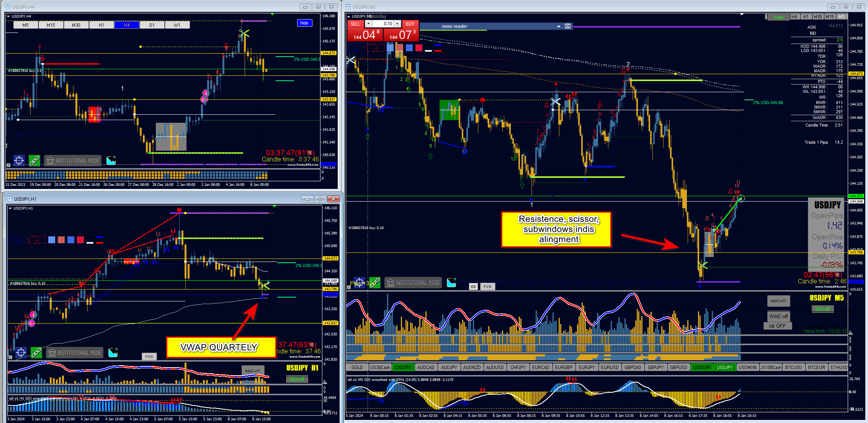Click the crimson red color swatch in M5 chart
868x423 pixels.
(419, 48)
